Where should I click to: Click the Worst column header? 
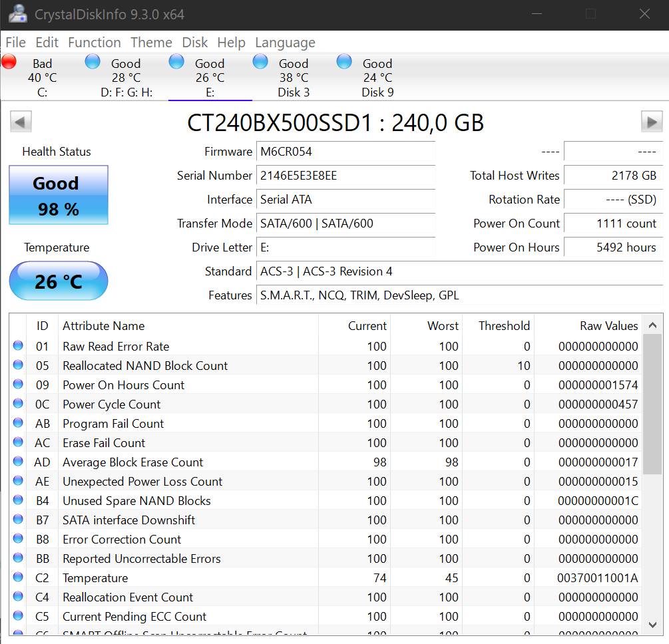(426, 325)
